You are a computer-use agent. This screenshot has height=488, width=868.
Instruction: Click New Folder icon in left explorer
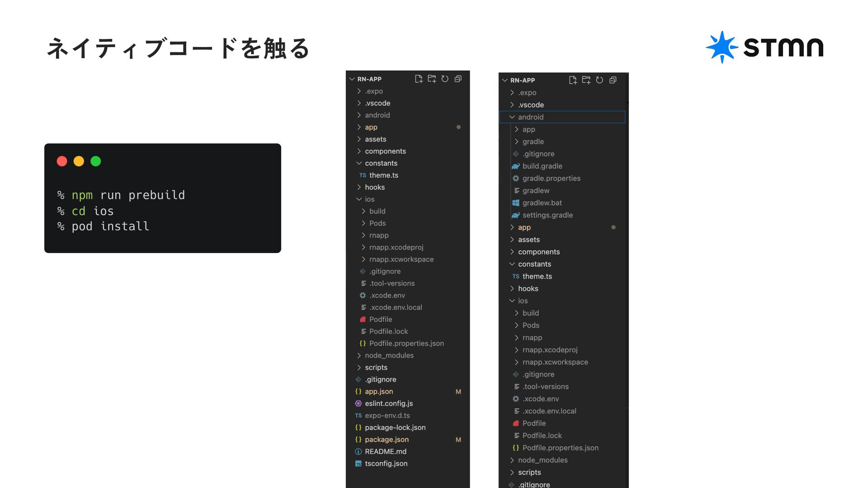[432, 79]
